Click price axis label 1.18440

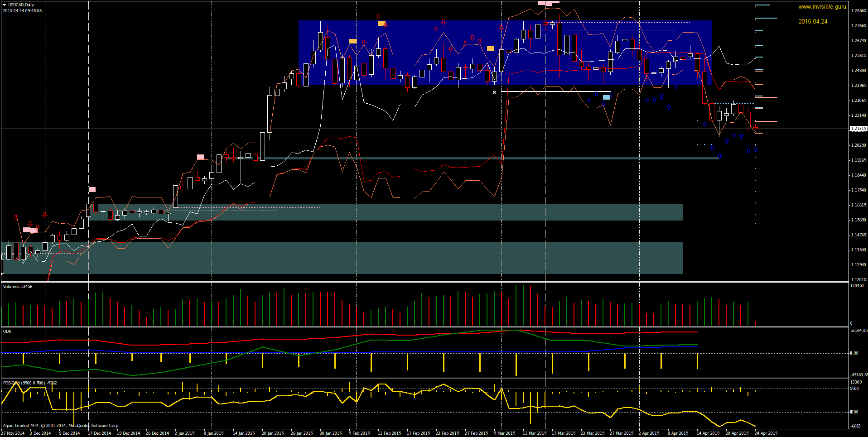pos(859,175)
